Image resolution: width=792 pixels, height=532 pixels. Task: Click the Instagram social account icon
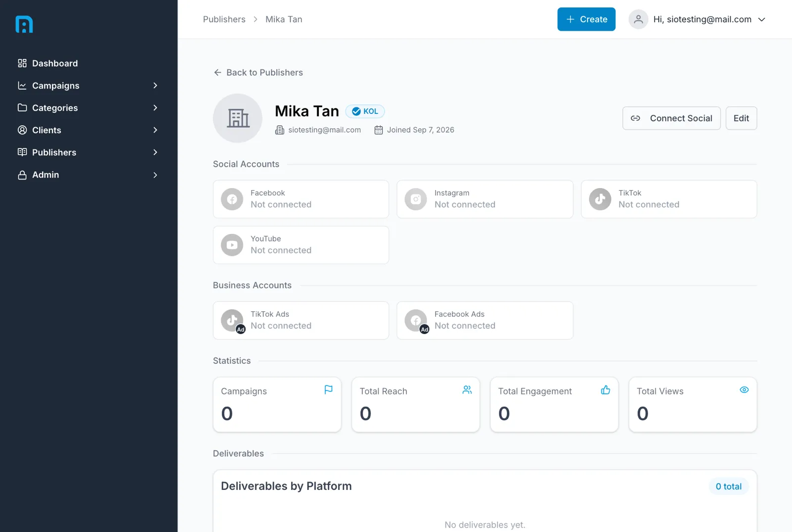tap(416, 199)
